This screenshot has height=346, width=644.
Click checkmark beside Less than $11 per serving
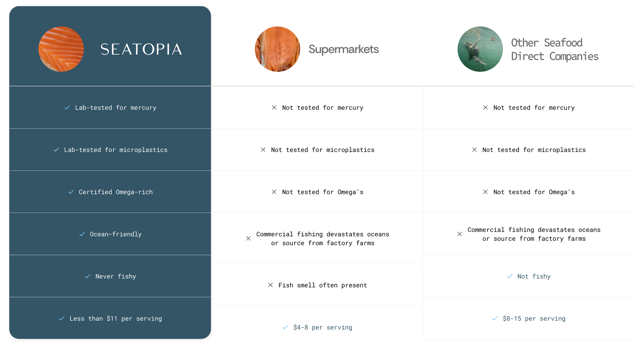[62, 318]
